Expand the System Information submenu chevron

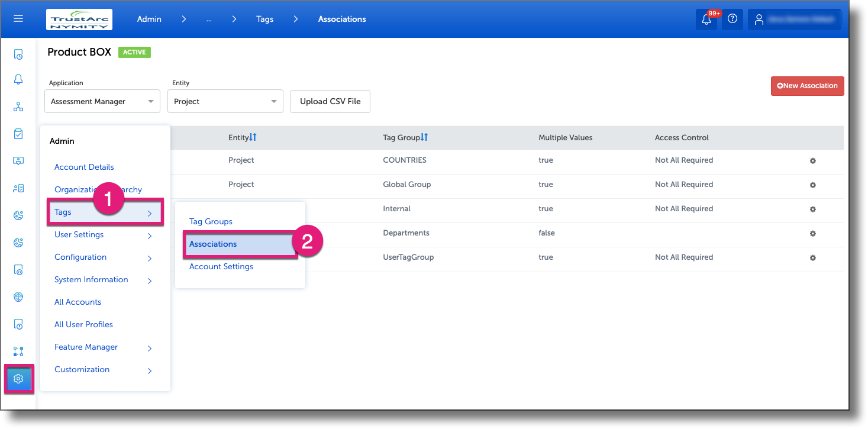(150, 281)
